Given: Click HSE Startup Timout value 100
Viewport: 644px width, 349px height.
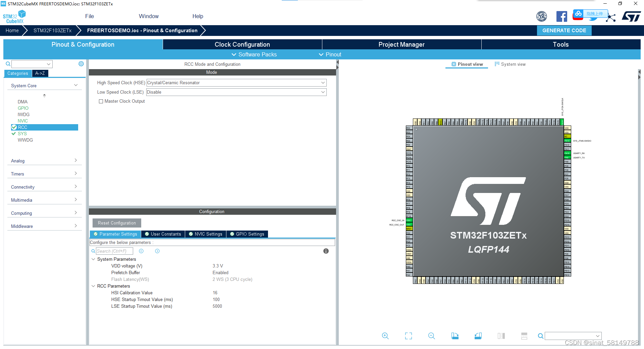Looking at the screenshot, I should pos(216,299).
